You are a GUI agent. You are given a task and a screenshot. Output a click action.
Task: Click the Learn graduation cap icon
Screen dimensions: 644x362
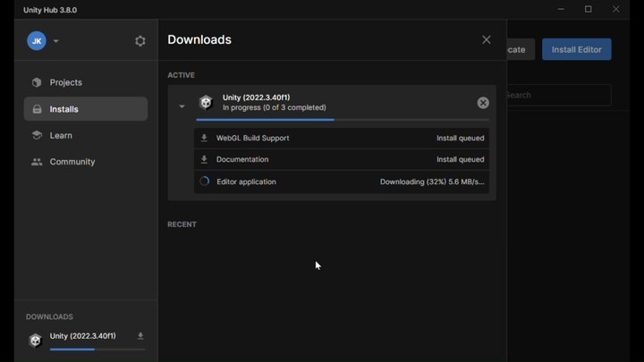[37, 135]
